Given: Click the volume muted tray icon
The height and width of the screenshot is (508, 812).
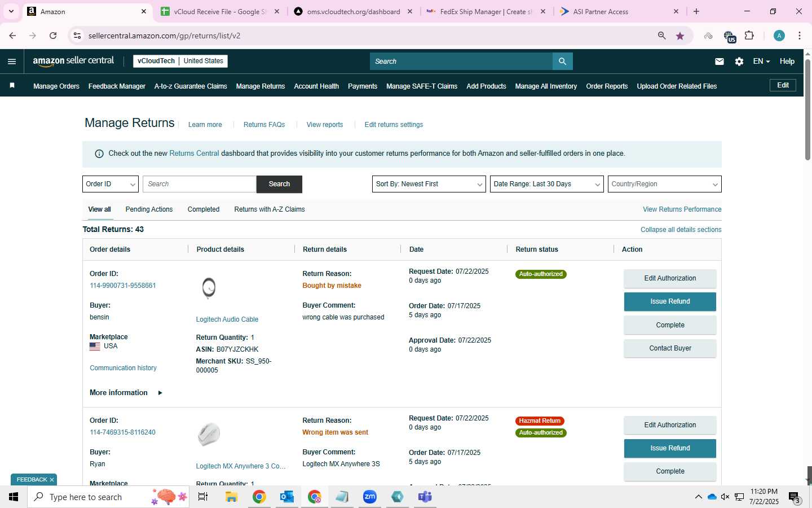Looking at the screenshot, I should pyautogui.click(x=725, y=497).
